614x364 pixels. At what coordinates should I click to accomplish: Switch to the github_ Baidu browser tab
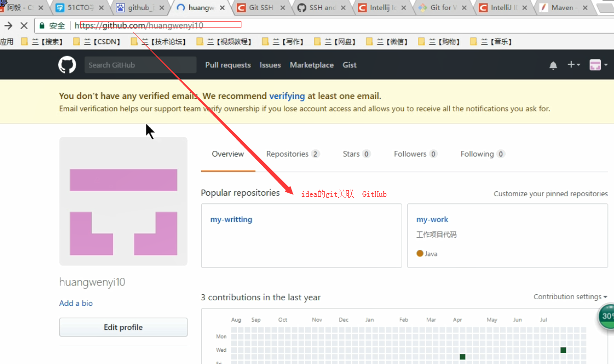141,8
